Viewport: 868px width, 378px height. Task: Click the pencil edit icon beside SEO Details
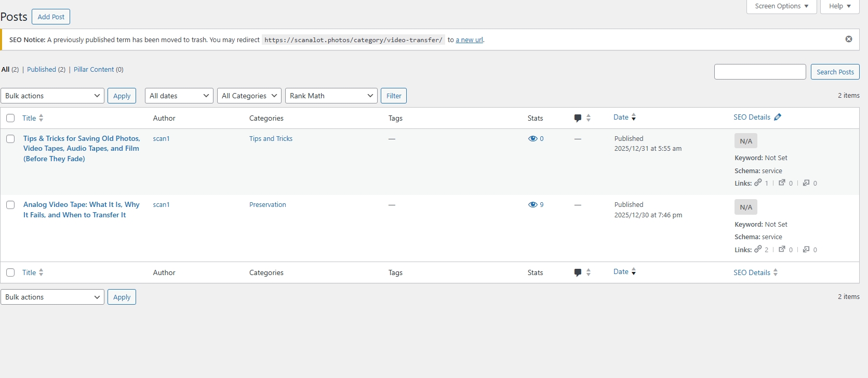click(778, 118)
